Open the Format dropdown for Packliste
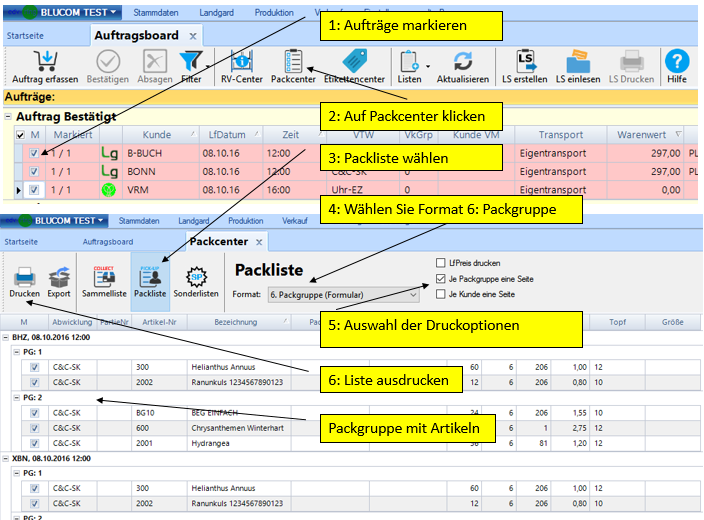The width and height of the screenshot is (704, 520). point(417,295)
